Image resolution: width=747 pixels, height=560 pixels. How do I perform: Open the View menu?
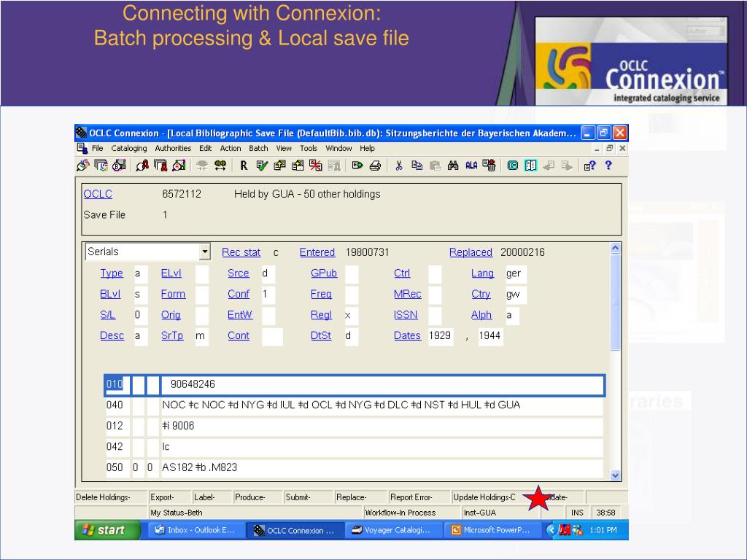coord(284,148)
